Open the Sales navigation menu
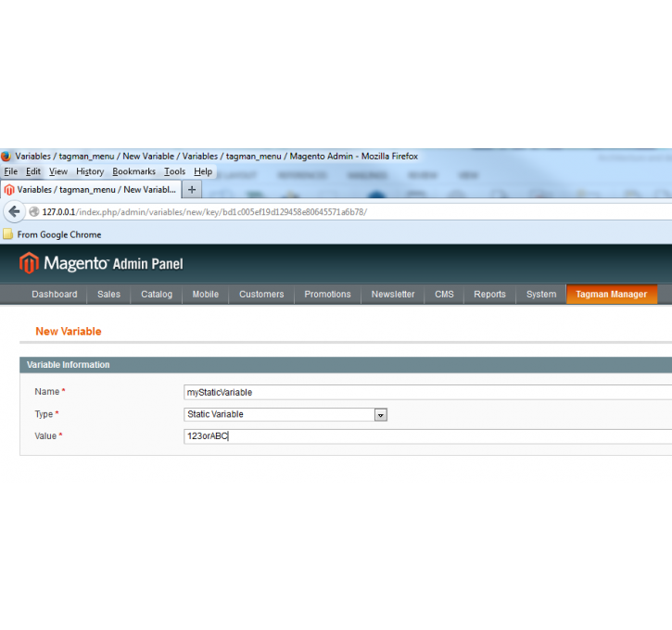This screenshot has width=672, height=630. click(x=108, y=295)
